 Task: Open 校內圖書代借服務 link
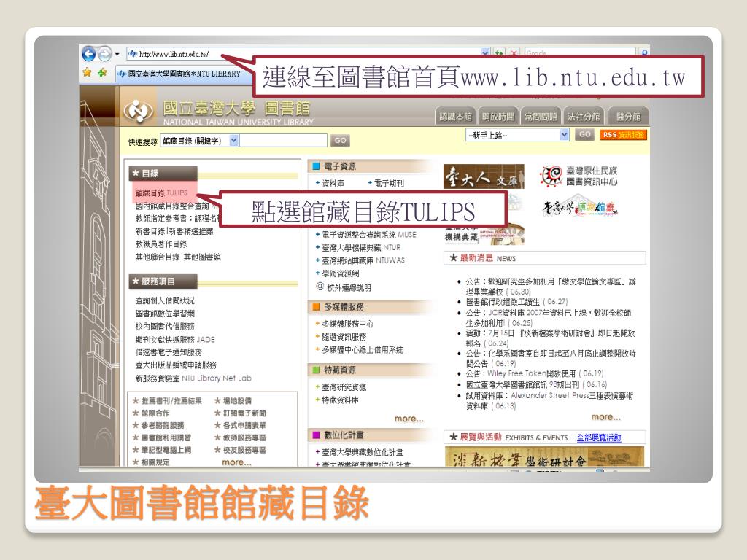165,326
